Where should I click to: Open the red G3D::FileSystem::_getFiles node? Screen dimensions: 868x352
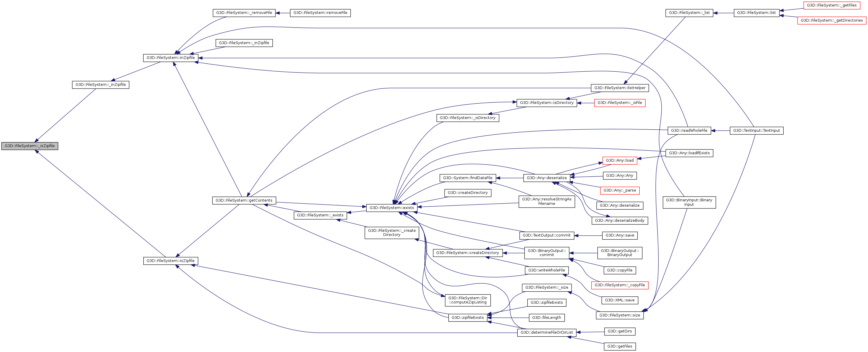tap(832, 5)
